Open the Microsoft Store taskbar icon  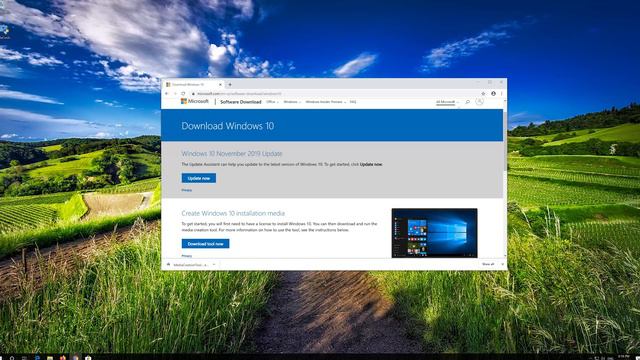click(x=88, y=358)
